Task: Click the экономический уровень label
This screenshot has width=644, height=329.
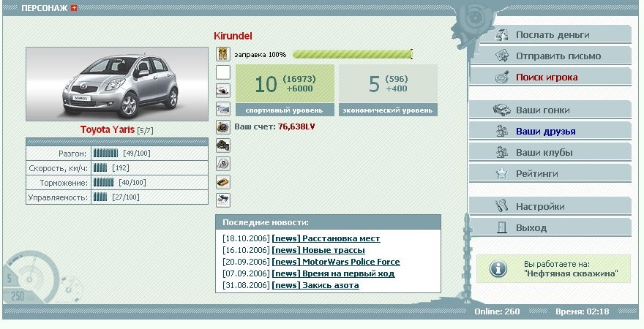Action: (388, 110)
